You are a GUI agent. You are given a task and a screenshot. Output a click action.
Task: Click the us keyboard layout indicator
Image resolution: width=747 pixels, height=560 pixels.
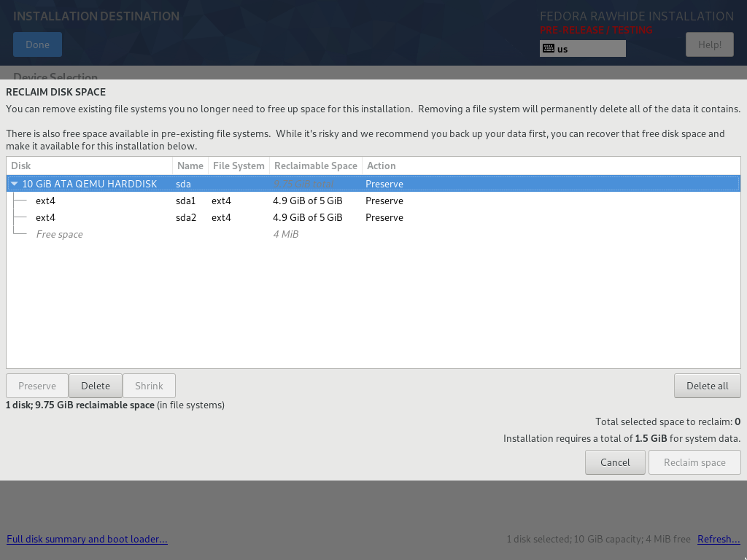click(x=582, y=49)
